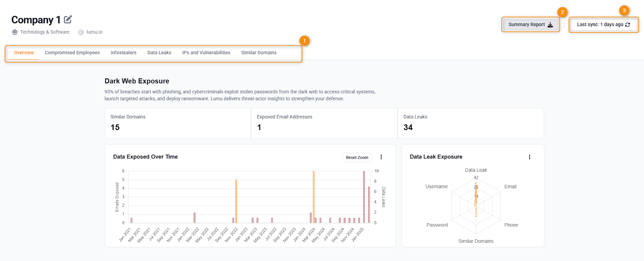Screen dimensions: 644x261
Task: Select the Overview tab
Action: tap(24, 53)
